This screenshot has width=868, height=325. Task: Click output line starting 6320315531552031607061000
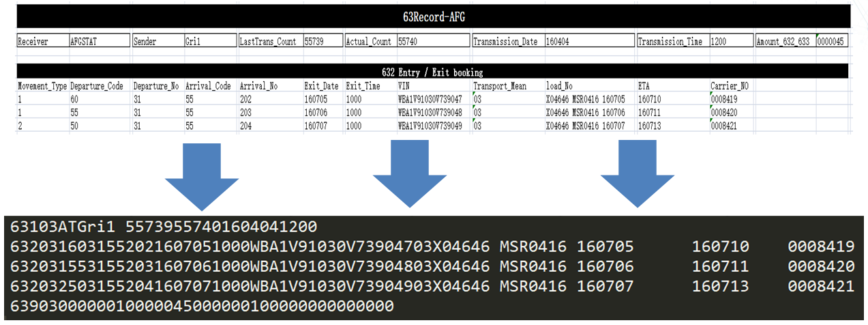click(432, 266)
